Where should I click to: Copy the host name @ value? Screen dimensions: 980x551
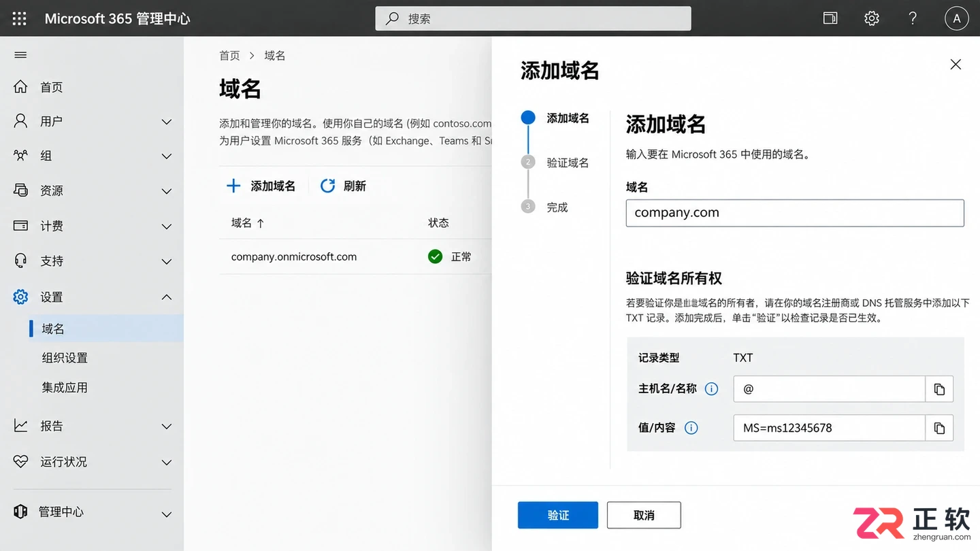(940, 389)
